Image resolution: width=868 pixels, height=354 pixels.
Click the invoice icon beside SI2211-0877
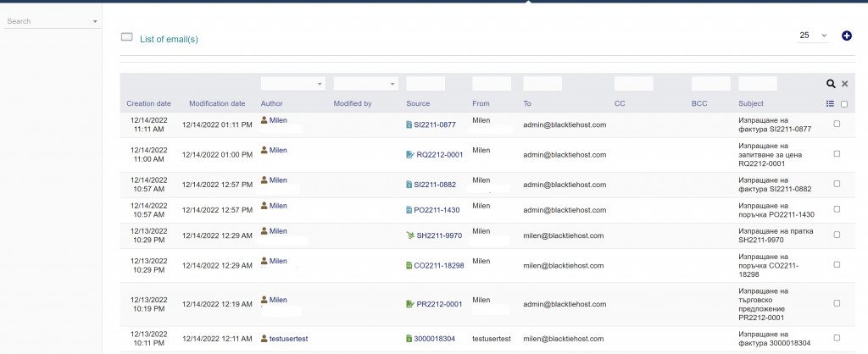point(409,124)
